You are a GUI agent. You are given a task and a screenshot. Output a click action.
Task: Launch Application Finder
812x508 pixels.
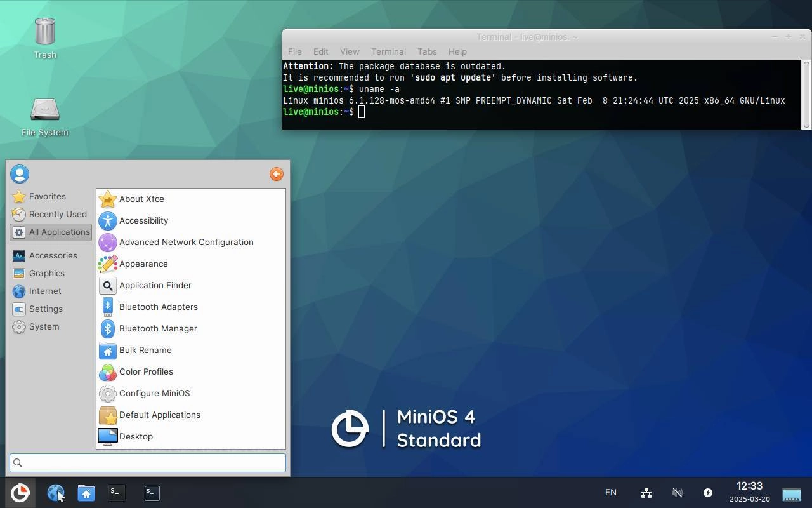(191, 285)
